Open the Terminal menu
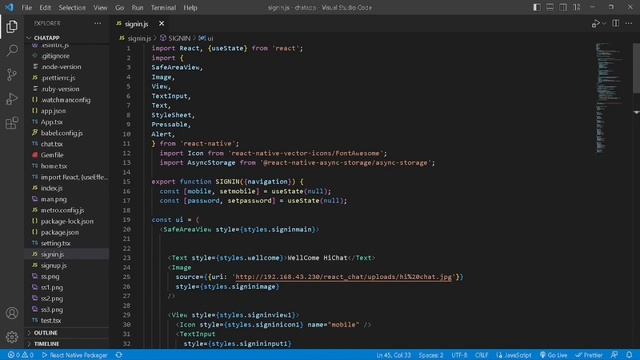 point(163,7)
